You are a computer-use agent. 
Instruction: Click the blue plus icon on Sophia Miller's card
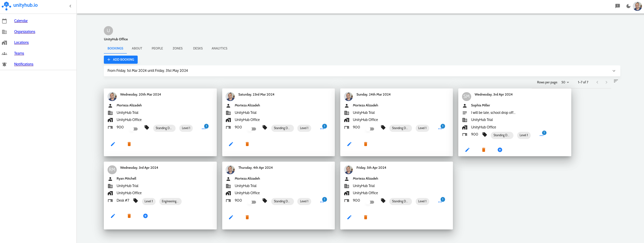pos(500,150)
